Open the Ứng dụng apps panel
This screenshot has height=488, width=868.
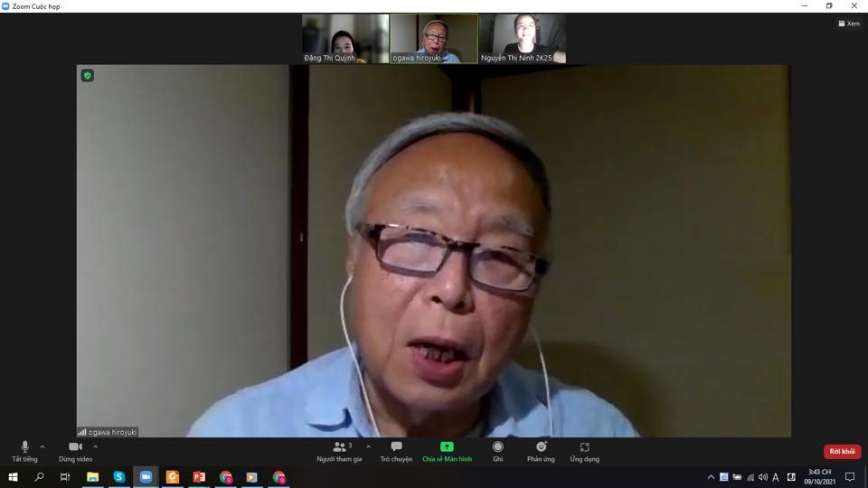(584, 448)
